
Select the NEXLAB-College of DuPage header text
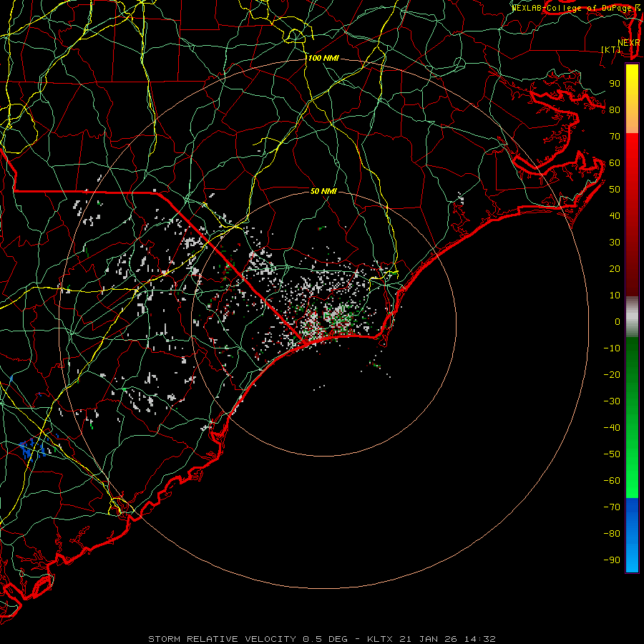572,8
